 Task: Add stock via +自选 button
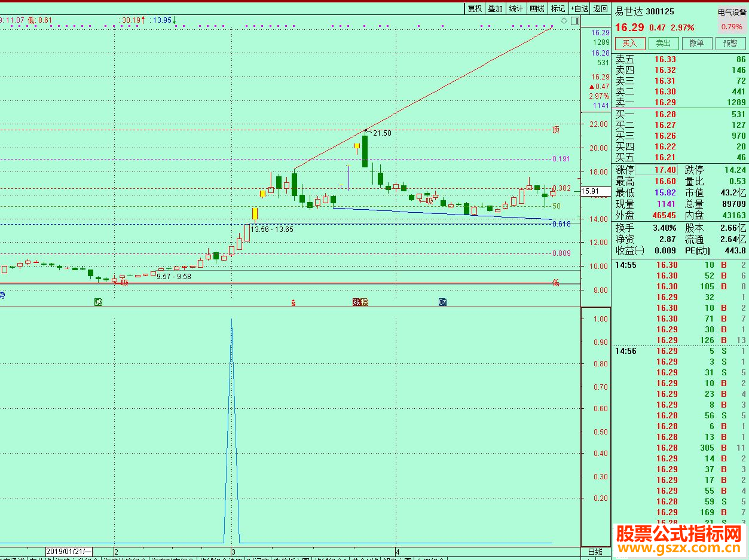580,8
